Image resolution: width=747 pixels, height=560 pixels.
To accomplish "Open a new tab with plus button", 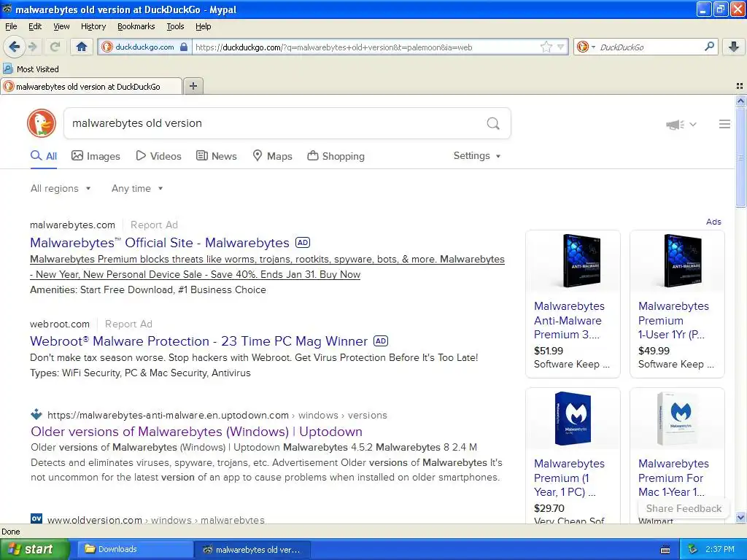I will [x=193, y=86].
